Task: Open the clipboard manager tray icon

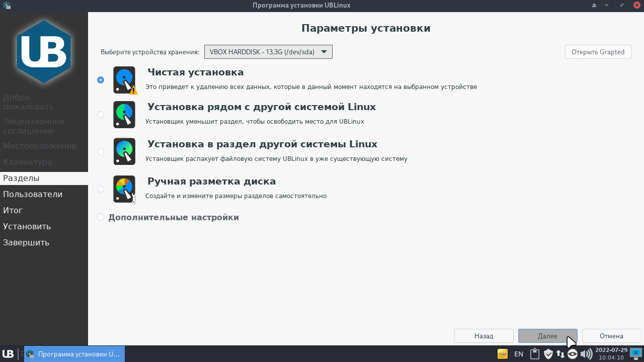Action: 534,354
